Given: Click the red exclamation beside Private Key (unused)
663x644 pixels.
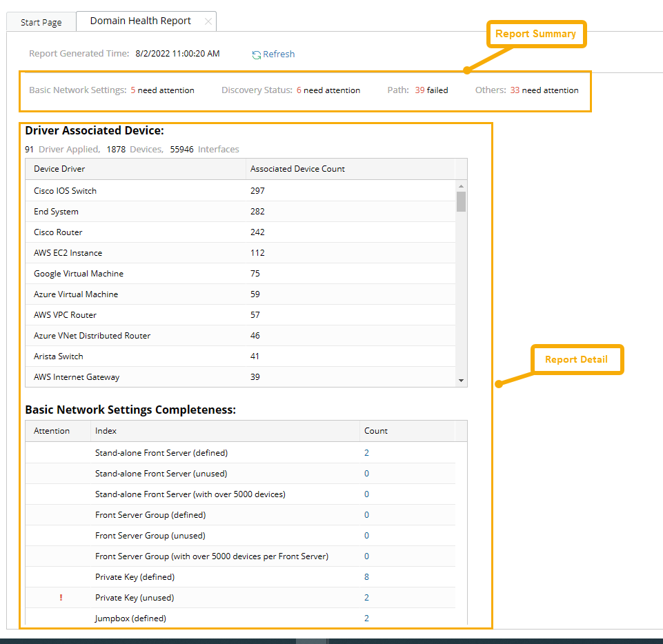Looking at the screenshot, I should (61, 597).
